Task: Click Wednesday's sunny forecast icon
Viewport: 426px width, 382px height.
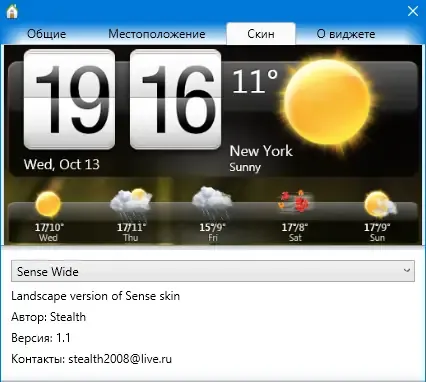Action: (48, 204)
